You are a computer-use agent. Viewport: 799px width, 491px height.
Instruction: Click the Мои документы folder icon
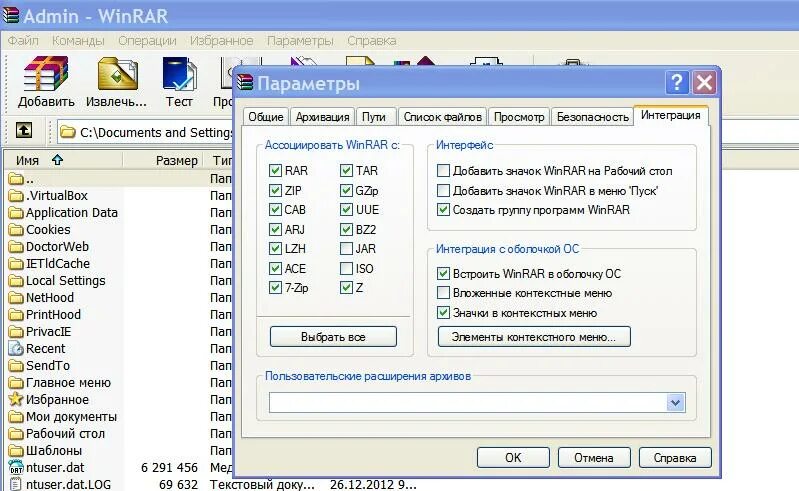(x=16, y=417)
